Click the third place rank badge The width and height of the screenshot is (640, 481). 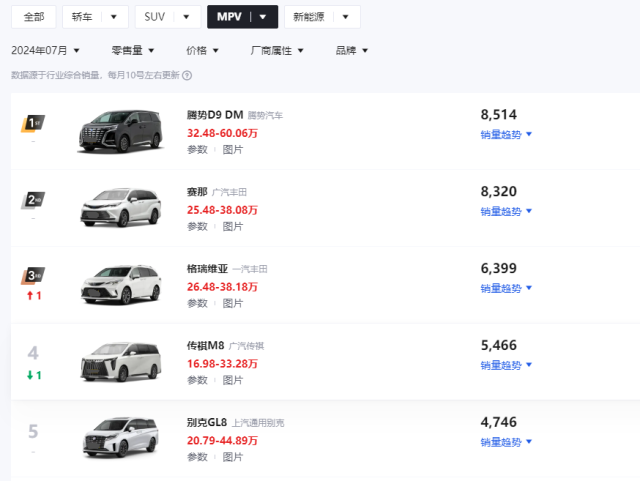tap(34, 276)
